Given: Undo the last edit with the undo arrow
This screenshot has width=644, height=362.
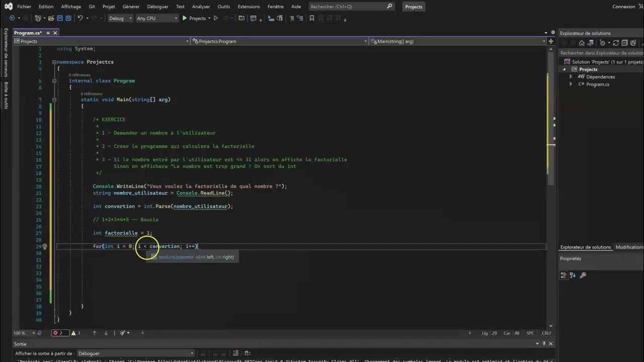Looking at the screenshot, I should (x=80, y=18).
